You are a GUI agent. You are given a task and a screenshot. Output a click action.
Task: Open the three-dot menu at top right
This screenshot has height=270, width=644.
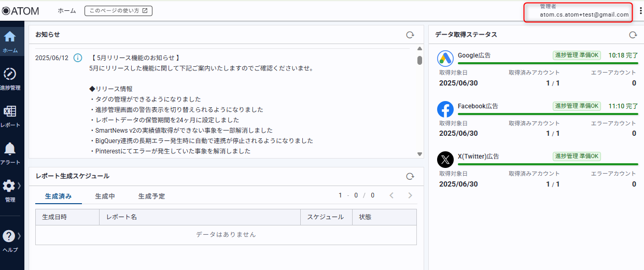(640, 11)
